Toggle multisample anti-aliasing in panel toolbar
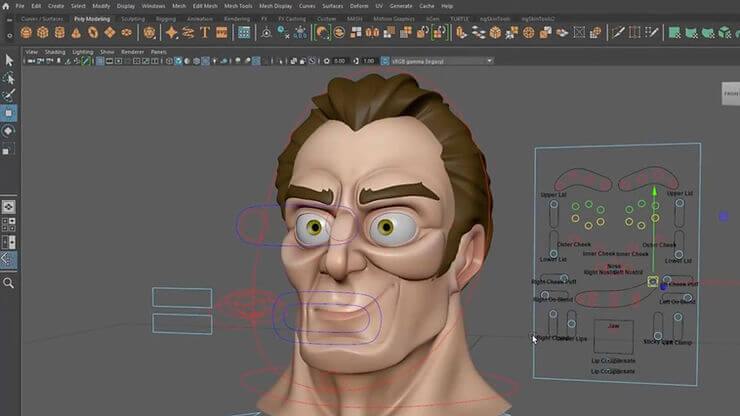740x416 pixels. [x=256, y=61]
